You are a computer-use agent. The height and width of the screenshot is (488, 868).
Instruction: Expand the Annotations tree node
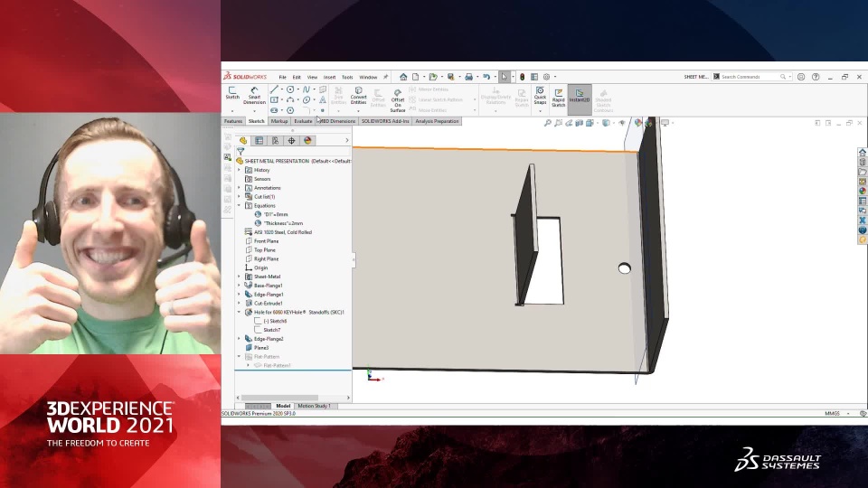[239, 188]
